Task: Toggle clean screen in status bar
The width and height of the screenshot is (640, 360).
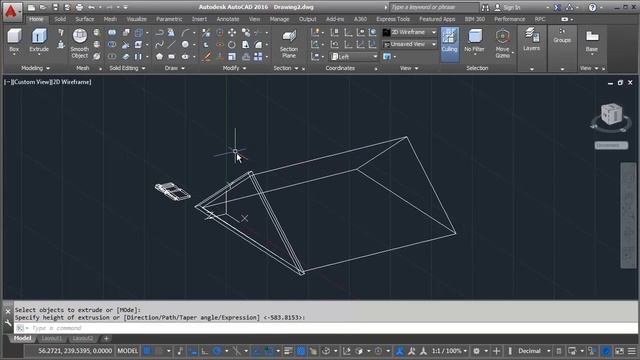Action: (x=619, y=351)
